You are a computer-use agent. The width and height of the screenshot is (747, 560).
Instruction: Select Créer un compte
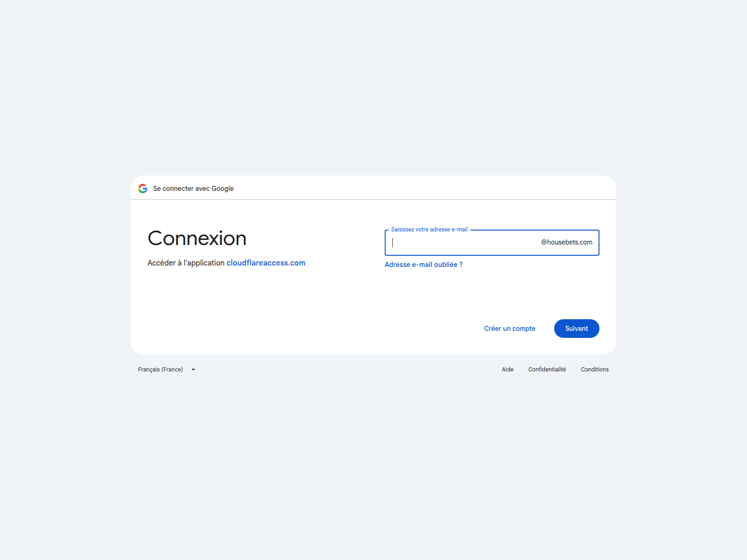click(x=510, y=329)
